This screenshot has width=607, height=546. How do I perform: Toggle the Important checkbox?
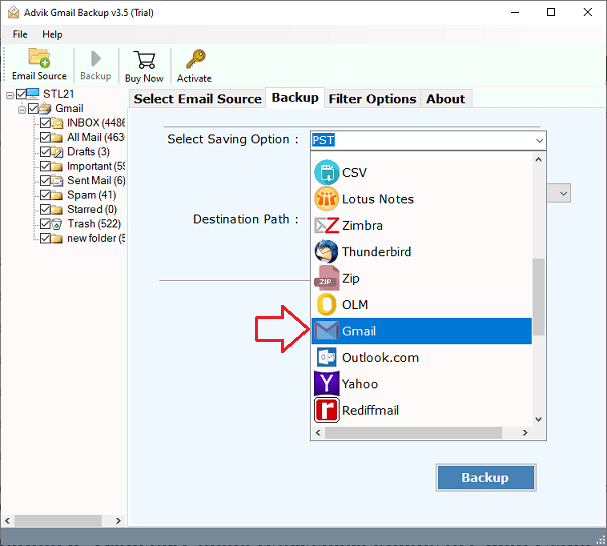click(x=45, y=166)
